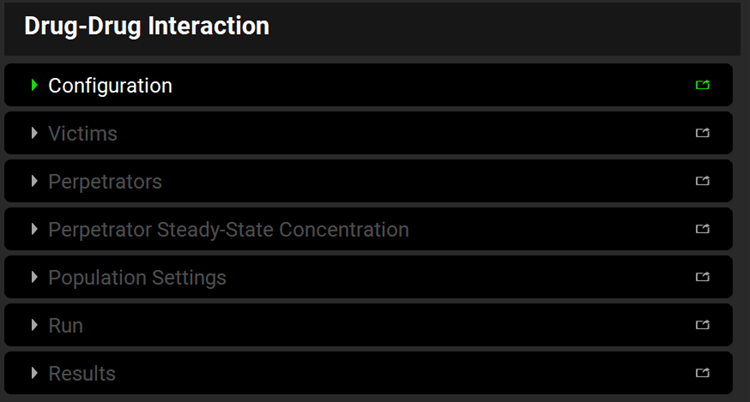Open the Victims section label
This screenshot has height=402, width=750.
(x=82, y=134)
